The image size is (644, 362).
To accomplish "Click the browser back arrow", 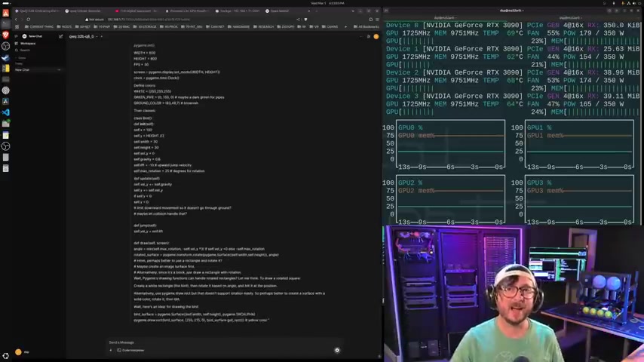I will click(16, 20).
